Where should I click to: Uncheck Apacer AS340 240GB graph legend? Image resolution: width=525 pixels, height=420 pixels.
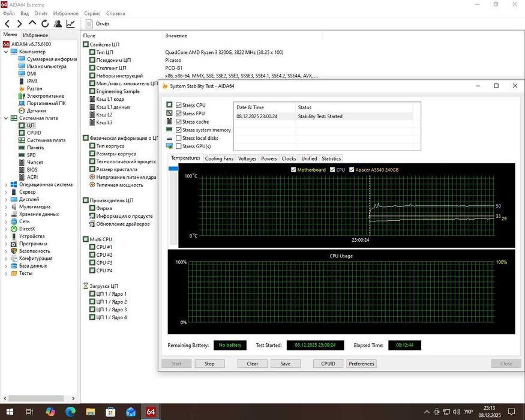point(352,170)
